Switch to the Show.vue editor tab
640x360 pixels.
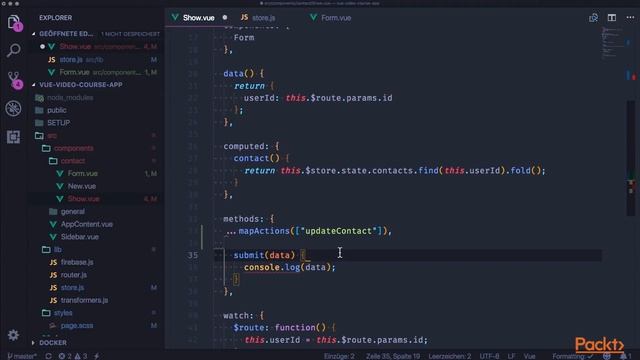click(x=198, y=18)
